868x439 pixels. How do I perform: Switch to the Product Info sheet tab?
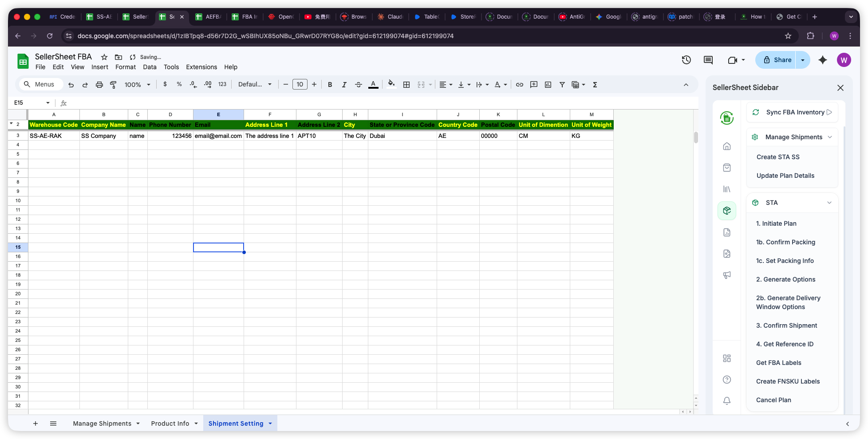click(x=170, y=423)
